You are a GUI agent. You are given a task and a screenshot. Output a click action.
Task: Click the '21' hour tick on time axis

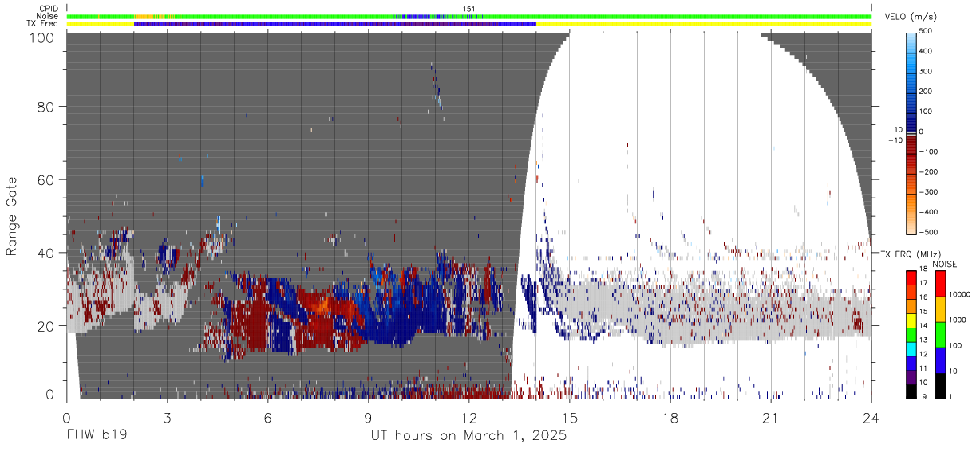coord(770,418)
